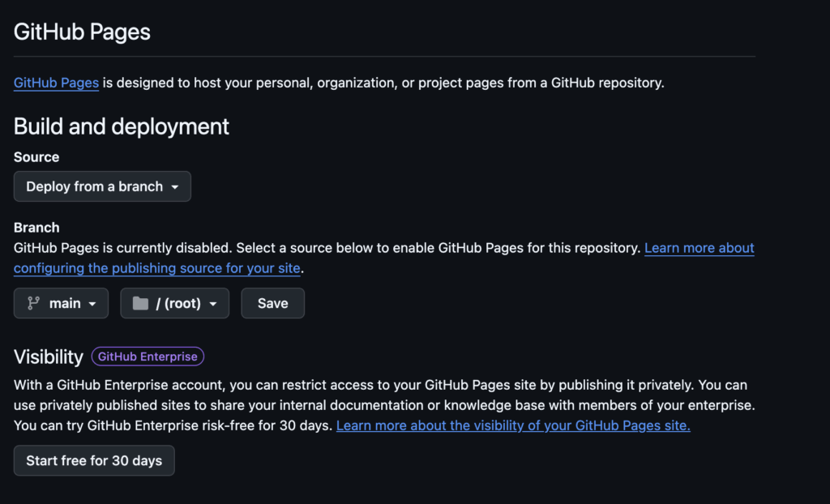Click the Source label above the dropdown
The width and height of the screenshot is (830, 504).
pos(36,157)
